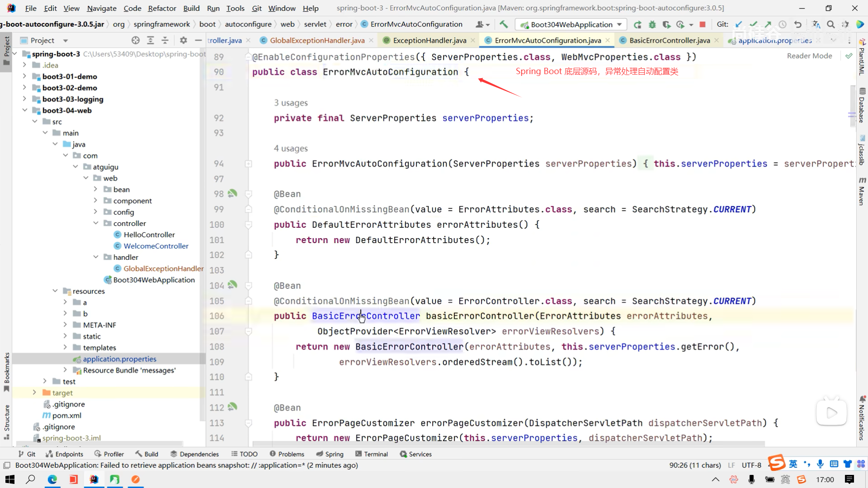This screenshot has height=488, width=868.
Task: Click Select Opened File target icon
Action: tap(135, 40)
